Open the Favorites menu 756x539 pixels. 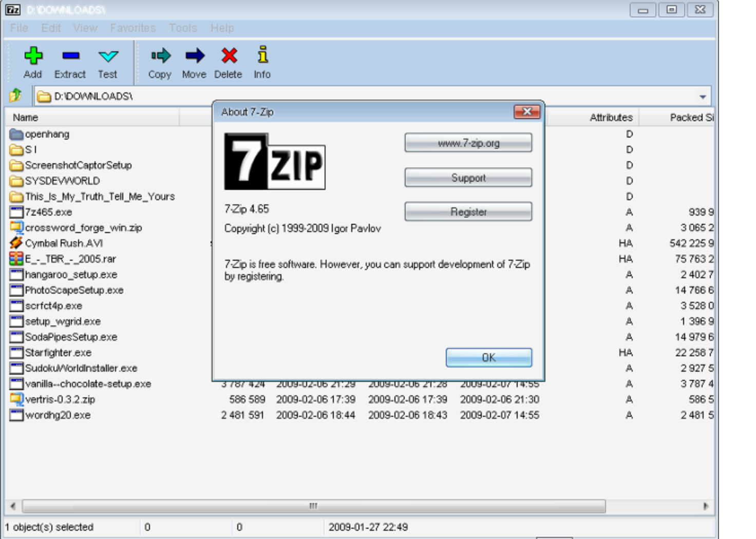133,28
